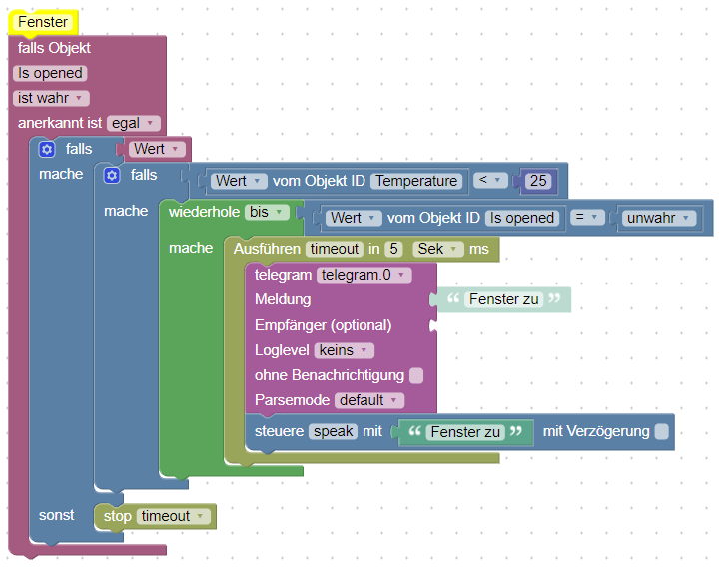Open the Loglevel 'keins' dropdown
The width and height of the screenshot is (728, 567).
[x=345, y=350]
